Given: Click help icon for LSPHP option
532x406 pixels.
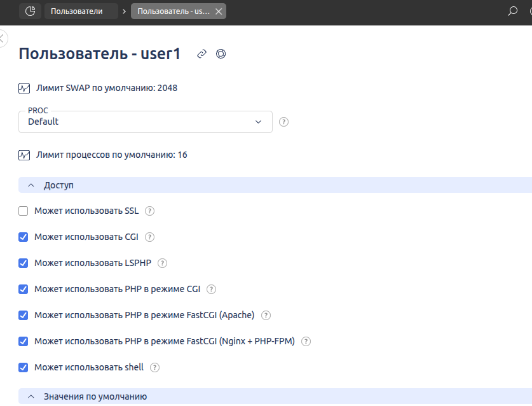Looking at the screenshot, I should point(162,263).
